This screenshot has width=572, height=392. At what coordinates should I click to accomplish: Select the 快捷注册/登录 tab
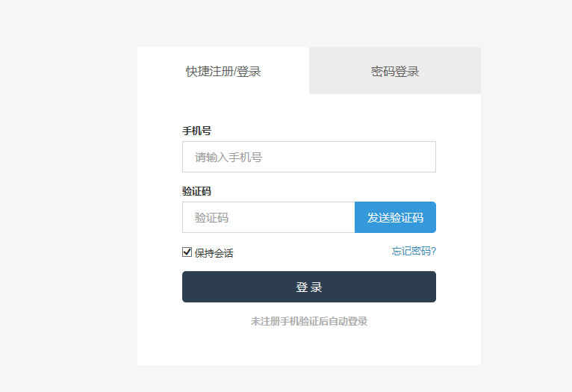(x=223, y=72)
